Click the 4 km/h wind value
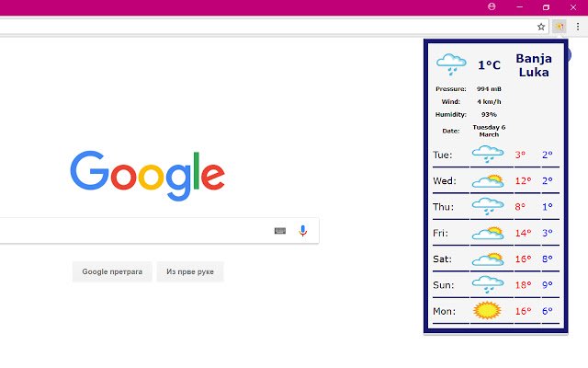The height and width of the screenshot is (368, 588). [489, 102]
